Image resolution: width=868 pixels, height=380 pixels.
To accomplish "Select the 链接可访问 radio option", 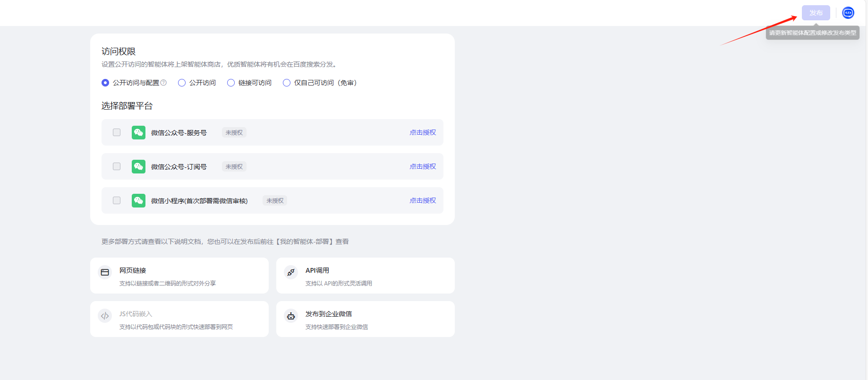I will click(x=231, y=83).
